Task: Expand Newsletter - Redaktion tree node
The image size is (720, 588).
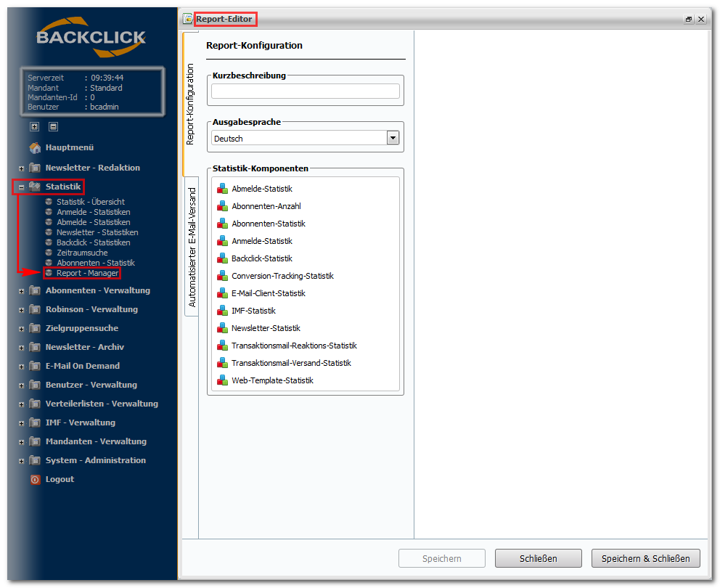Action: pyautogui.click(x=21, y=168)
